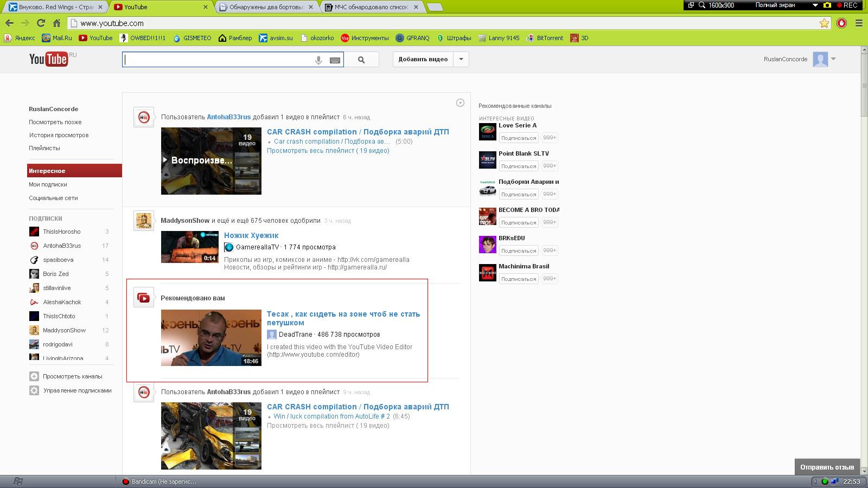
Task: Expand the feed options circle arrow
Action: (460, 103)
